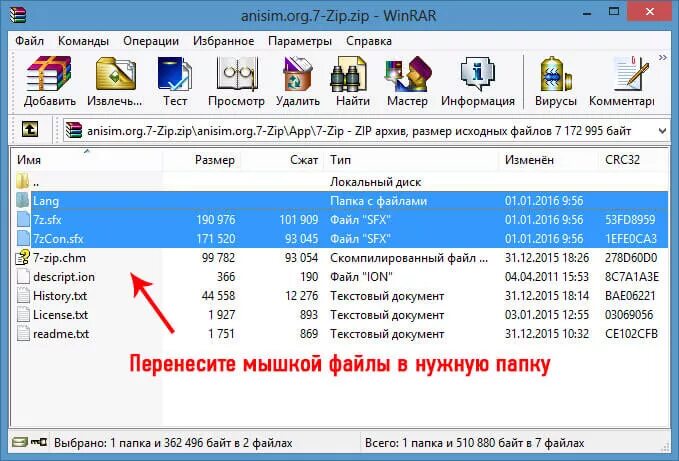Click the License.txt document icon

(x=23, y=315)
